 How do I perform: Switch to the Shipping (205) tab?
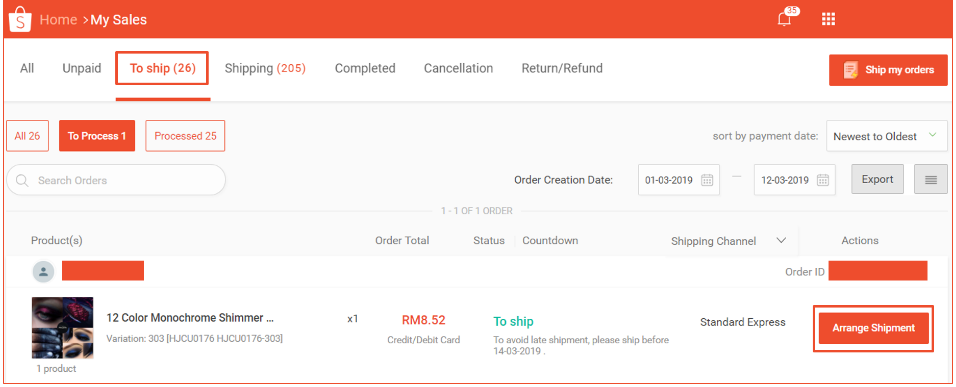pyautogui.click(x=265, y=68)
